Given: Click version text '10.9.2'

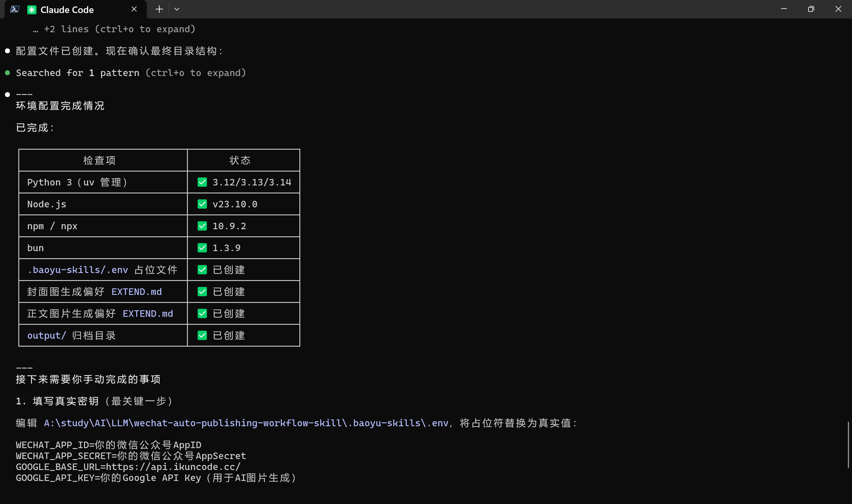Looking at the screenshot, I should point(230,226).
